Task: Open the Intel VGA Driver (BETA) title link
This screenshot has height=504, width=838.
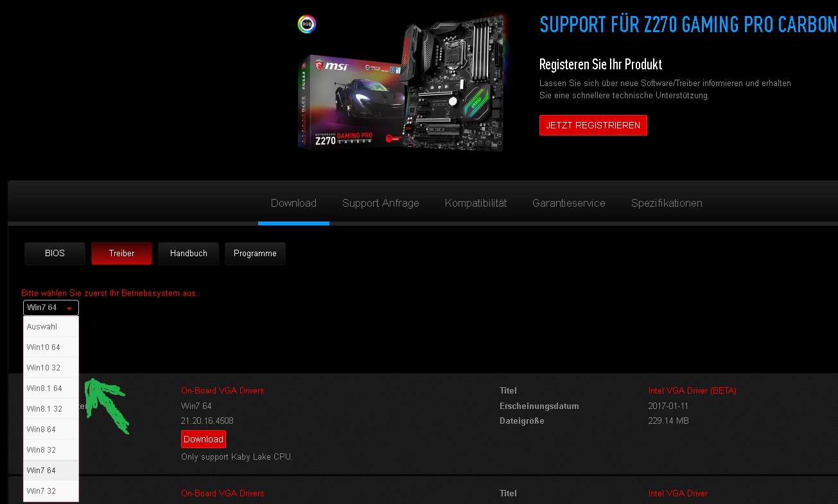Action: 692,390
